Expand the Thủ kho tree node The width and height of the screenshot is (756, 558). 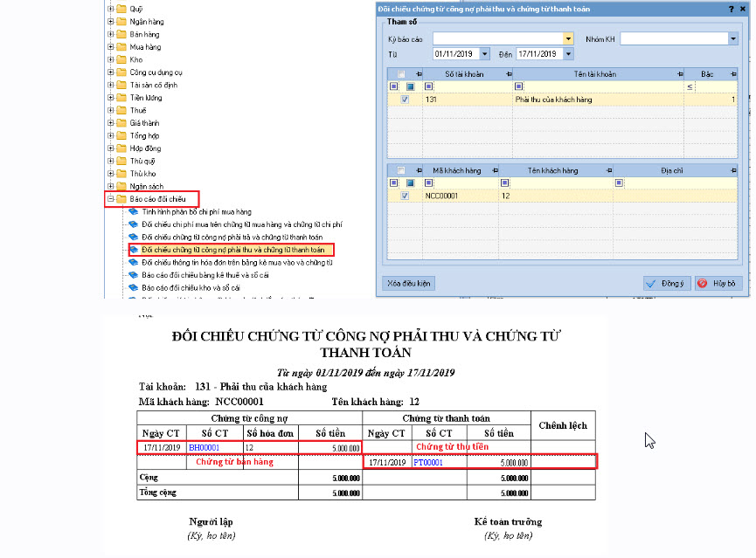click(x=111, y=174)
